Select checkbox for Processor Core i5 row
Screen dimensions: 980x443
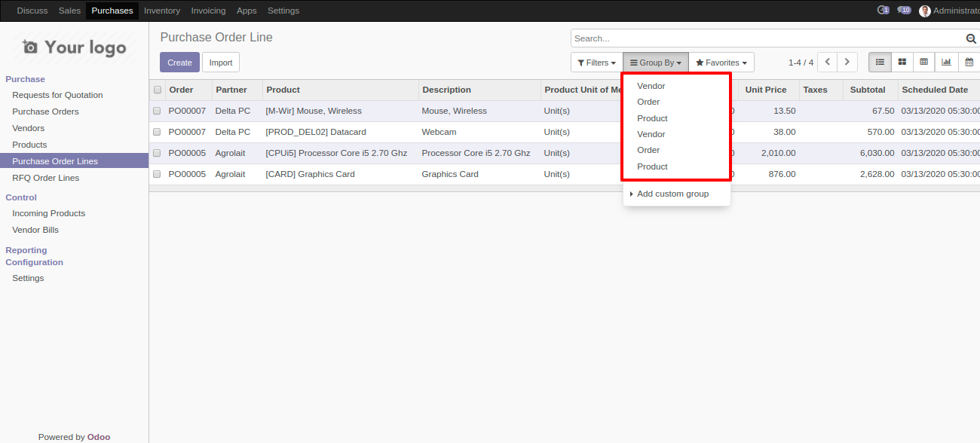pyautogui.click(x=157, y=153)
